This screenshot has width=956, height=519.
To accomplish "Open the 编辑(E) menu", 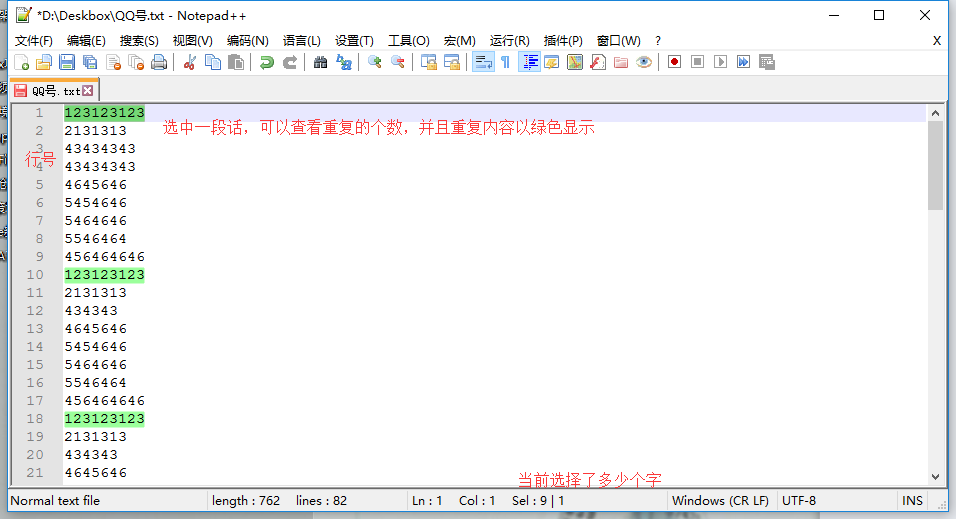I will [x=86, y=41].
